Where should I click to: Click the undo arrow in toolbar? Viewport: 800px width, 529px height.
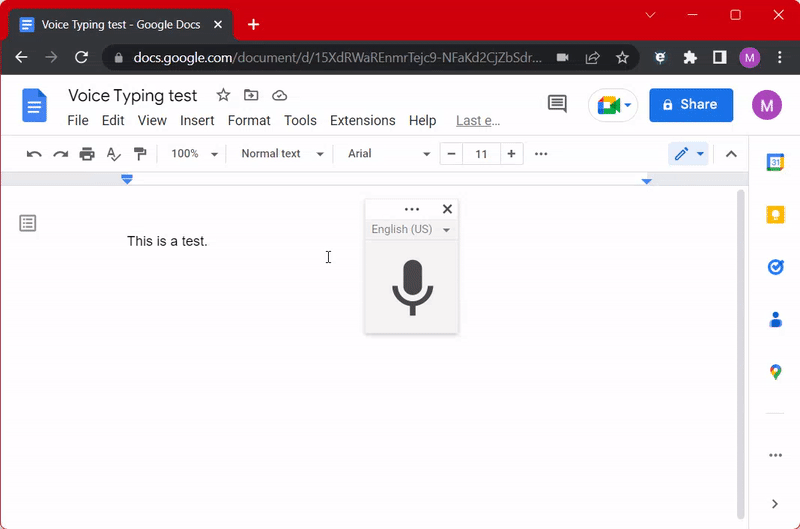(34, 154)
